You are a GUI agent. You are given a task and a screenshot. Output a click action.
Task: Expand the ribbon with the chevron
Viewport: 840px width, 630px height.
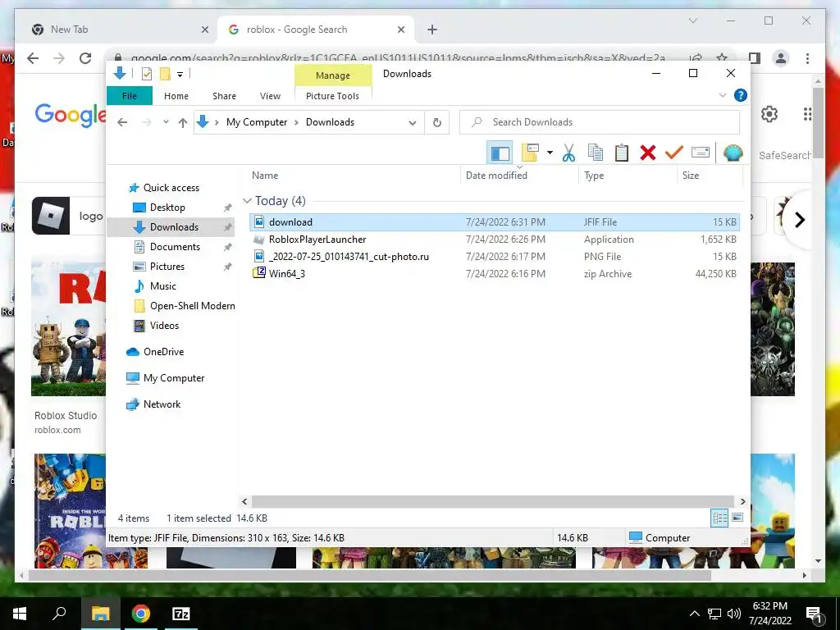(x=722, y=95)
